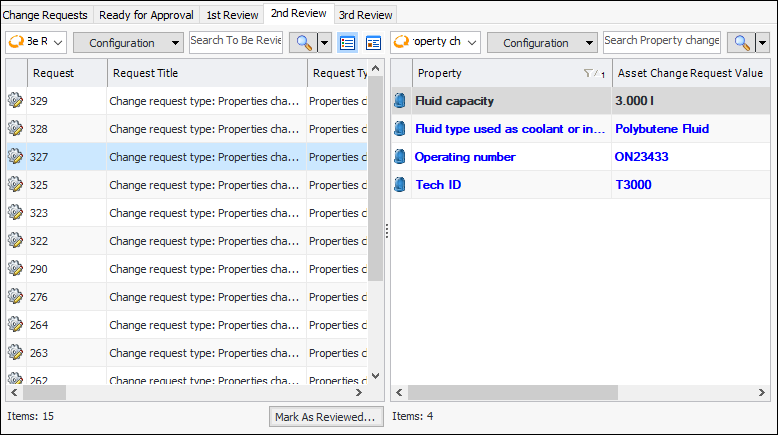Open the right Configuration dropdown
Screen dimensions: 778x435
tap(543, 43)
